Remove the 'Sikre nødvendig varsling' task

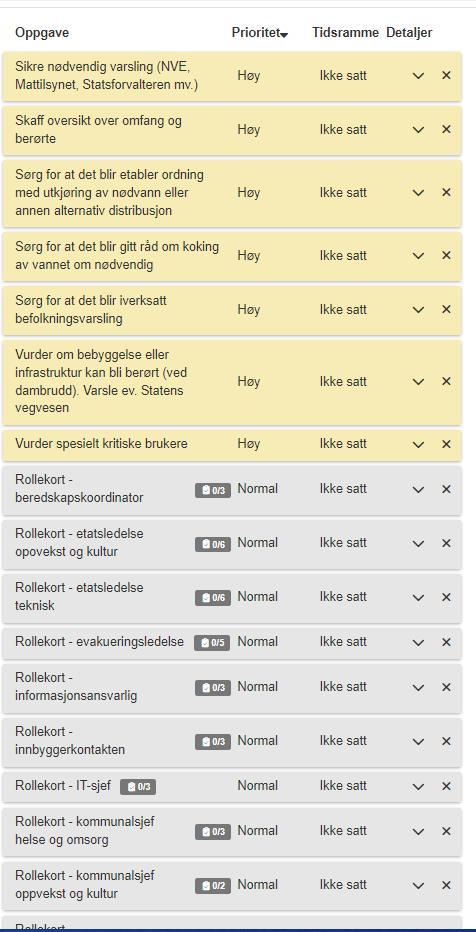(446, 75)
